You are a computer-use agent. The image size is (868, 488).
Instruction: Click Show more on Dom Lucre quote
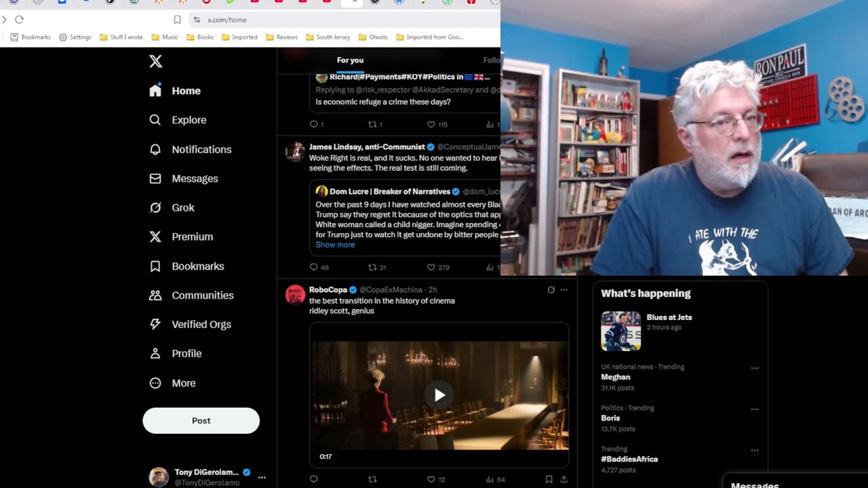(x=335, y=245)
